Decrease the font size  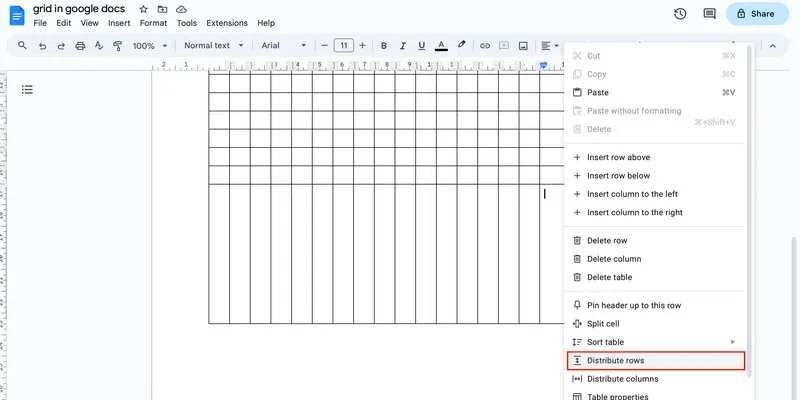point(324,45)
